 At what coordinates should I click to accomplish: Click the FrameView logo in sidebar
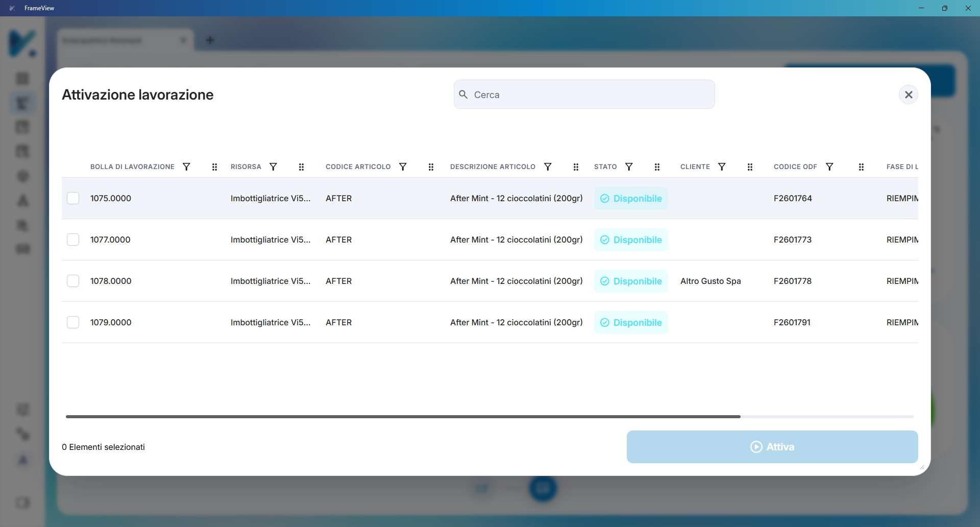point(23,43)
